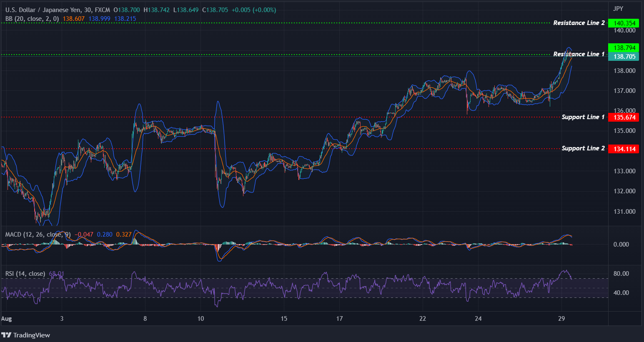Click the Resistance Line 1 text on the chart
Screen dimensions: 644x342
(579, 54)
